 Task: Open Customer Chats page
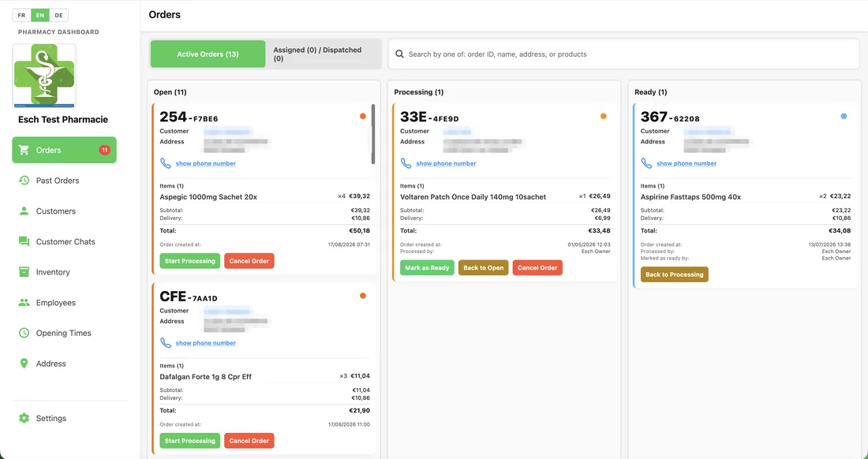click(x=64, y=241)
